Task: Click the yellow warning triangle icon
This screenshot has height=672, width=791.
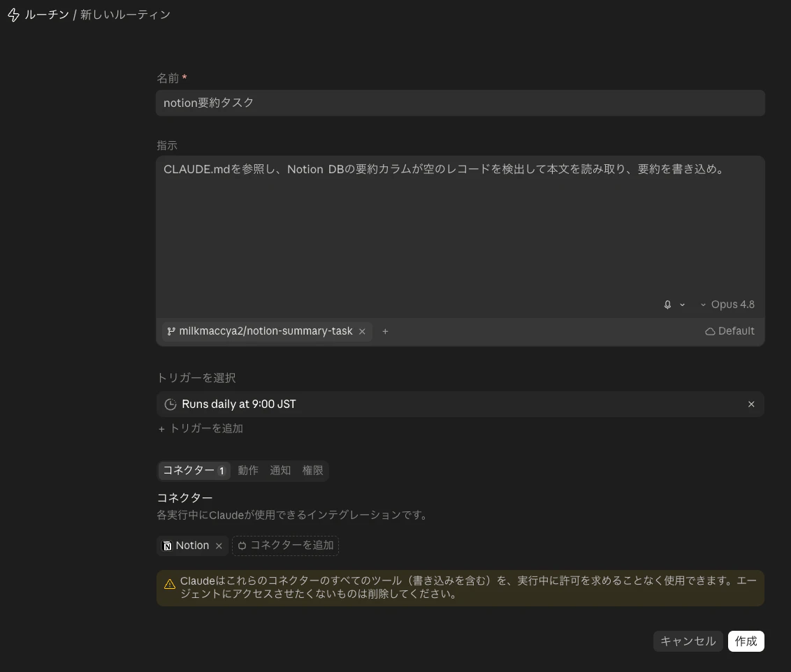Action: click(170, 584)
